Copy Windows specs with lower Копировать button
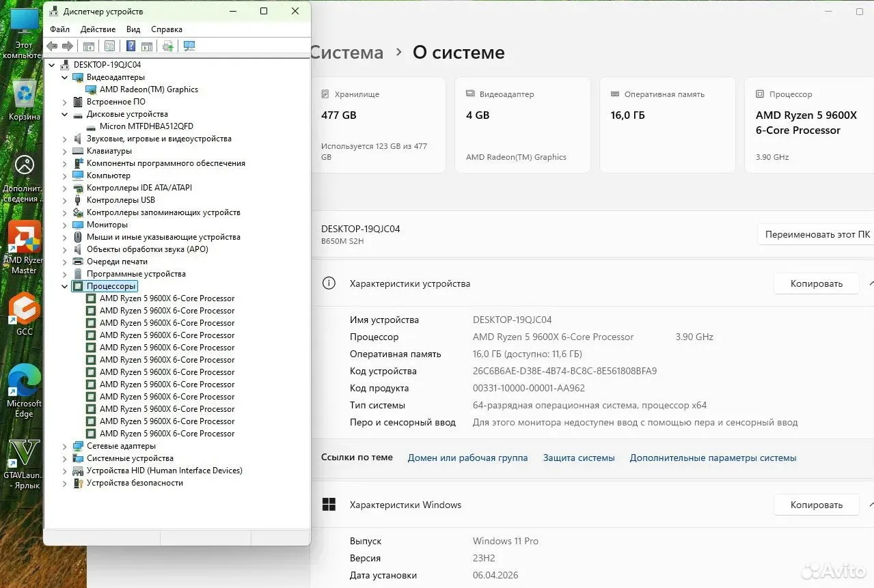Screen dimensions: 874x588 click(x=817, y=505)
